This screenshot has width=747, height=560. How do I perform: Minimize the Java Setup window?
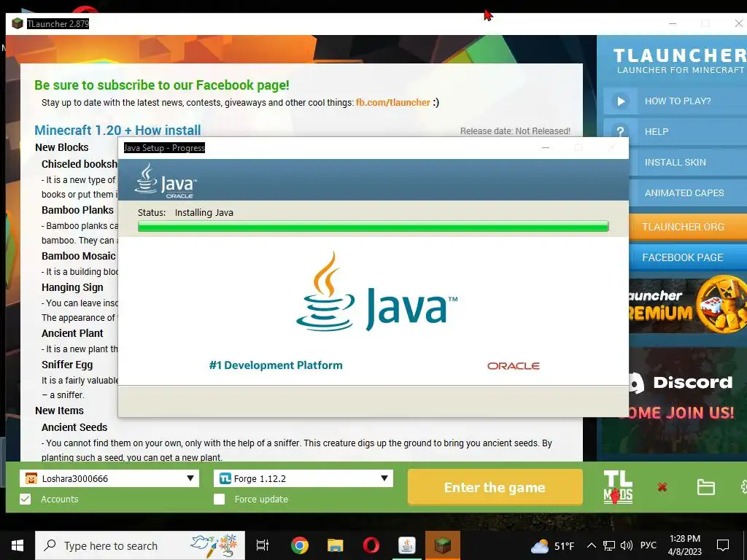[546, 147]
